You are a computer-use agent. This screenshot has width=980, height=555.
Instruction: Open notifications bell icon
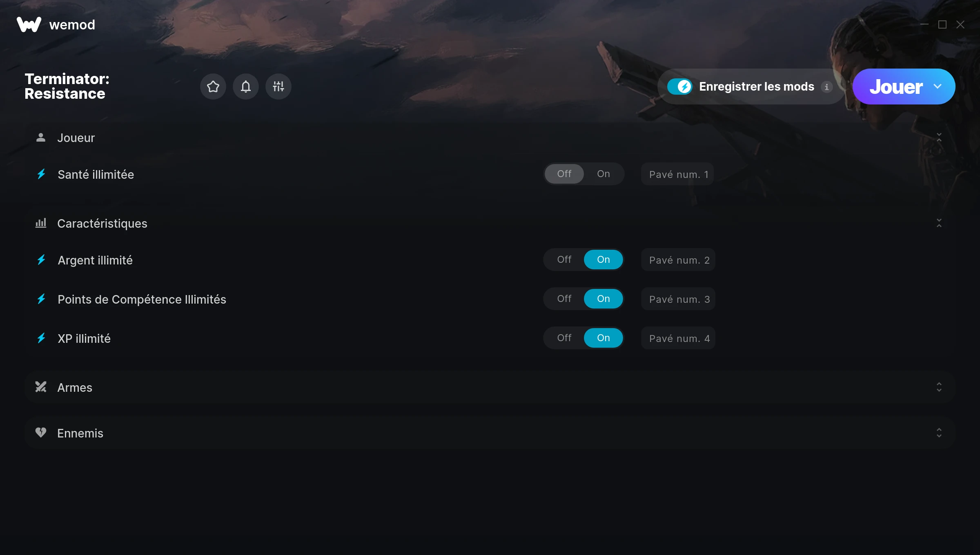pyautogui.click(x=246, y=87)
